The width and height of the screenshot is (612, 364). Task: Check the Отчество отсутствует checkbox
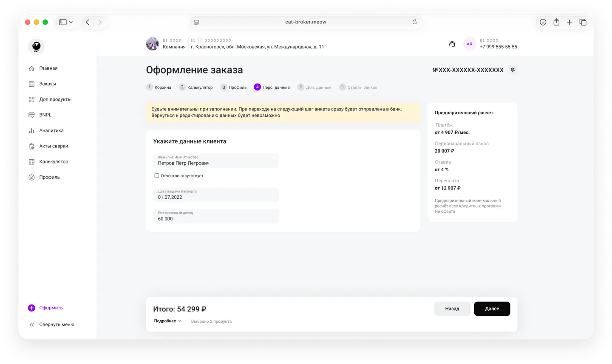tap(157, 175)
